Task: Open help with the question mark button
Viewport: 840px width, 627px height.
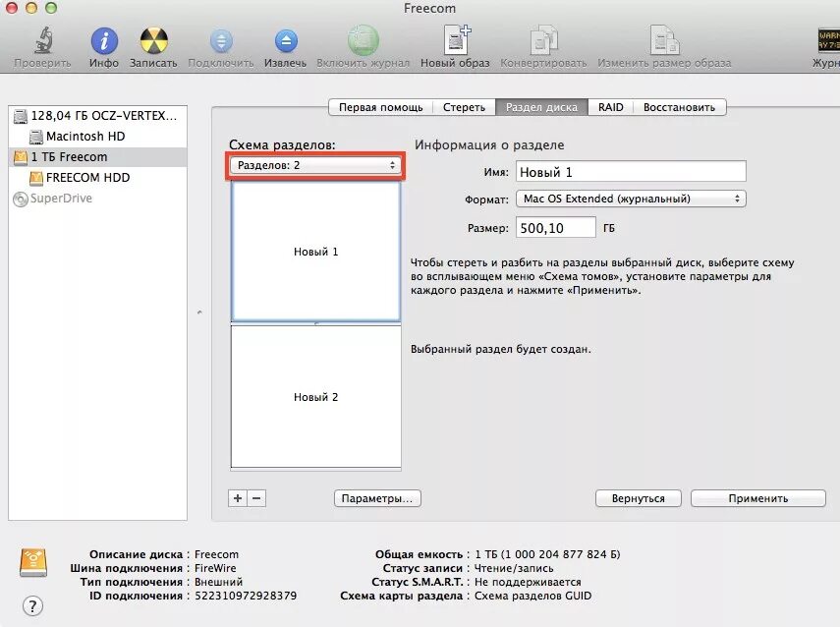Action: click(x=32, y=606)
